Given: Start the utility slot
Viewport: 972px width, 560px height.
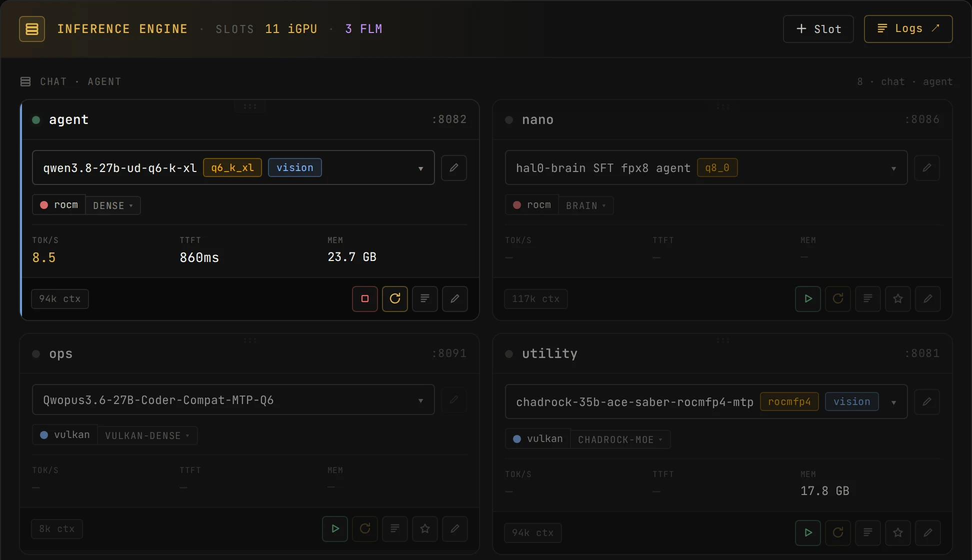Looking at the screenshot, I should click(x=808, y=533).
